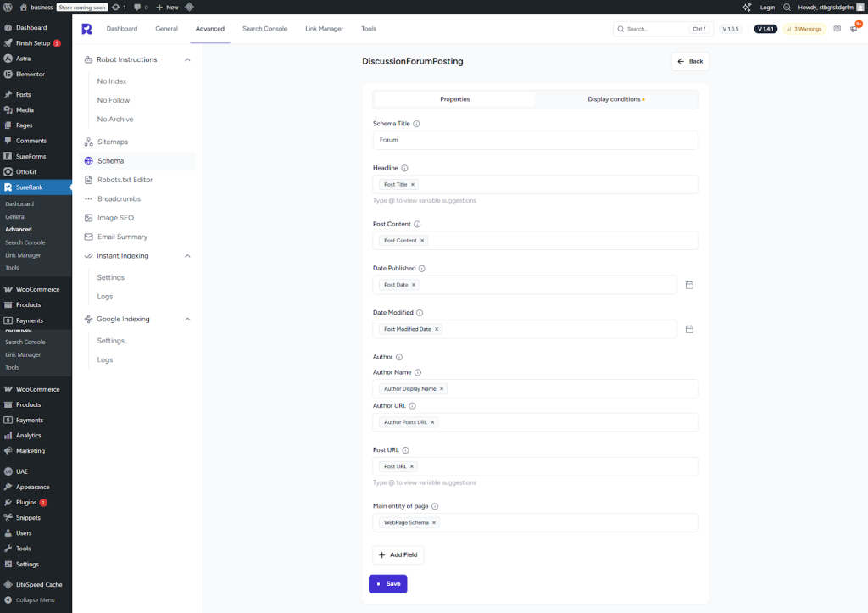Open the Search Console top tab
The width and height of the screenshot is (868, 613).
[x=264, y=29]
